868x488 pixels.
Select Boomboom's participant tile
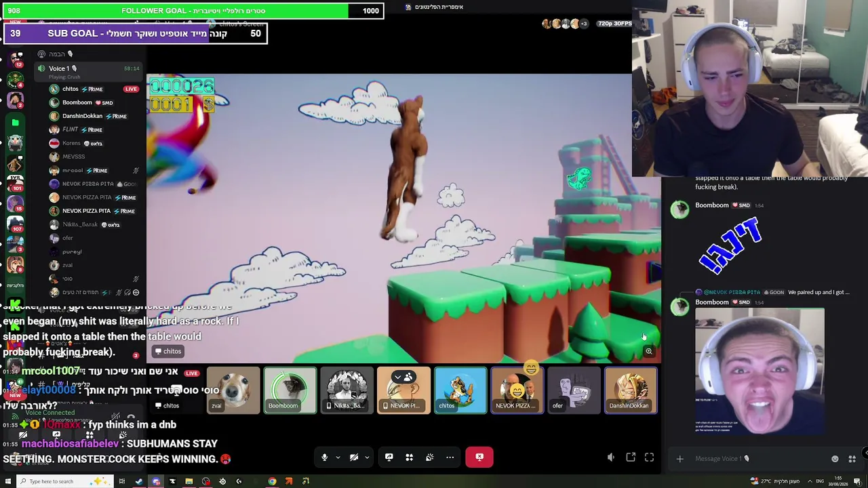click(290, 390)
